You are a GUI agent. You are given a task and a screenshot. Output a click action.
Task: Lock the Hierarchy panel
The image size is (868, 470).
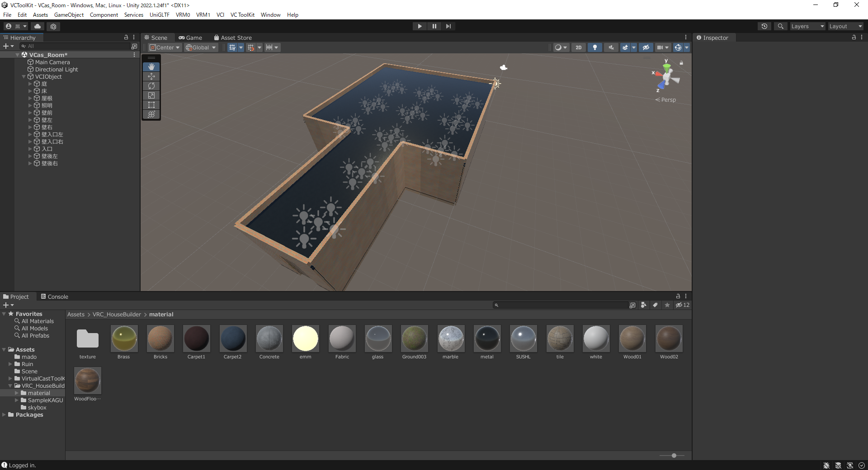[x=126, y=38]
